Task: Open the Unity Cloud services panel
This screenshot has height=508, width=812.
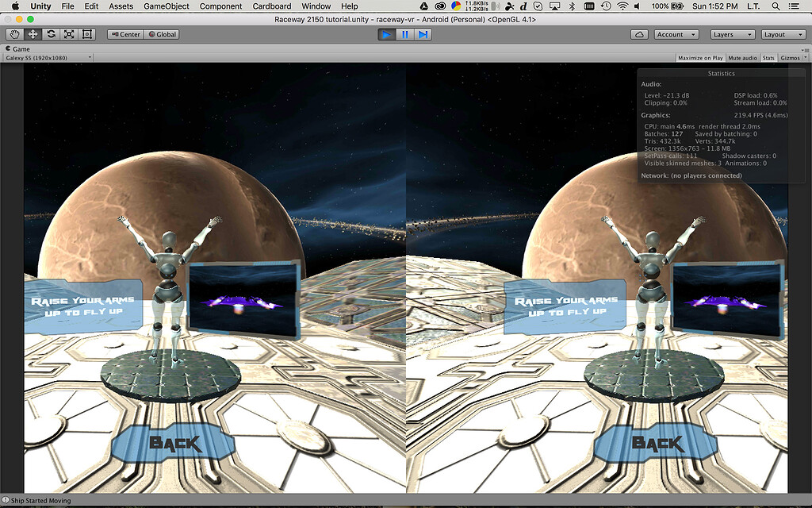Action: [x=639, y=33]
